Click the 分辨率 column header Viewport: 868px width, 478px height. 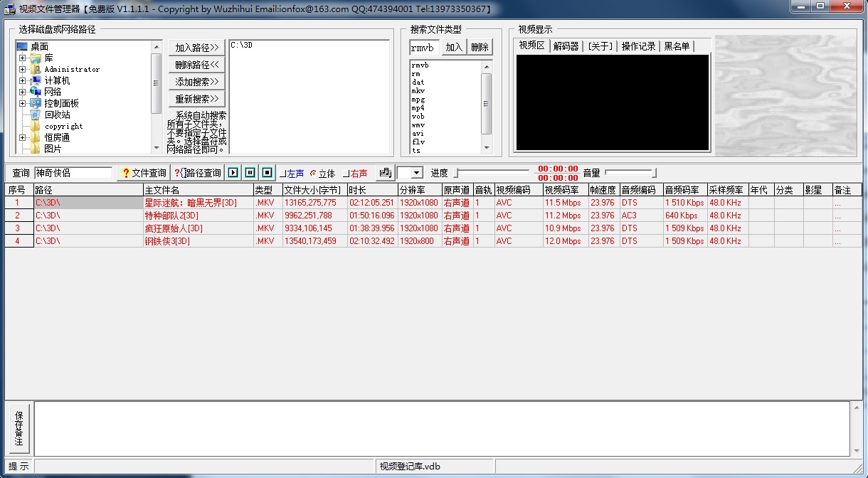tap(420, 191)
